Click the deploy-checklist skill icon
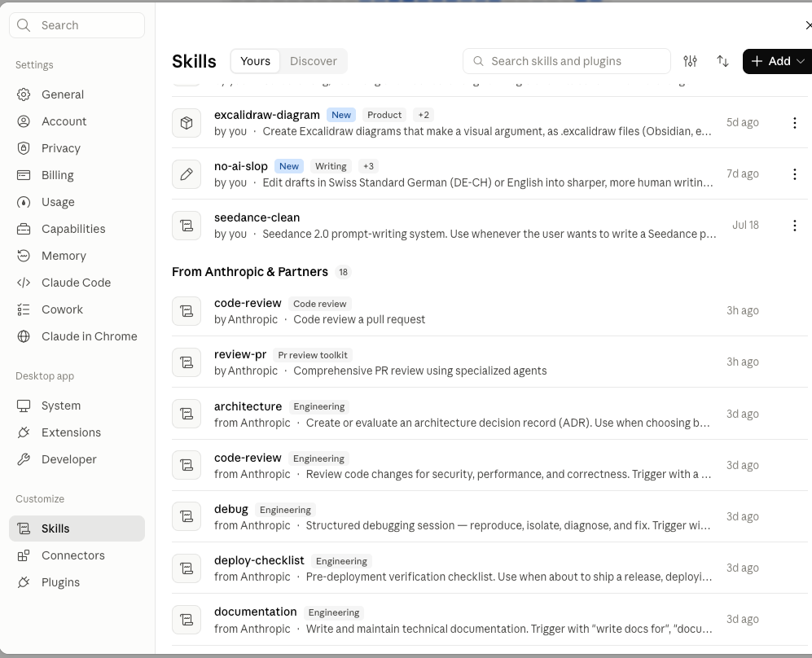This screenshot has width=812, height=658. pos(187,568)
